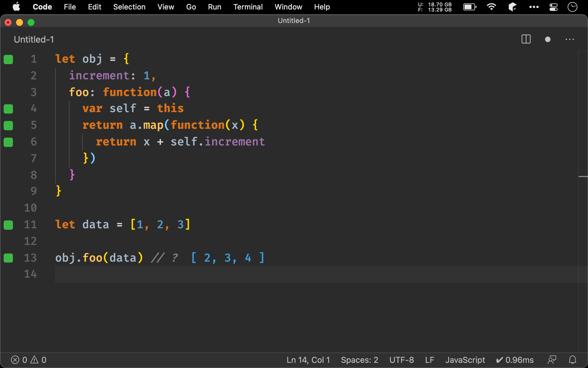Screen dimensions: 588x368
Task: Click errors and warnings status indicator
Action: [x=28, y=360]
